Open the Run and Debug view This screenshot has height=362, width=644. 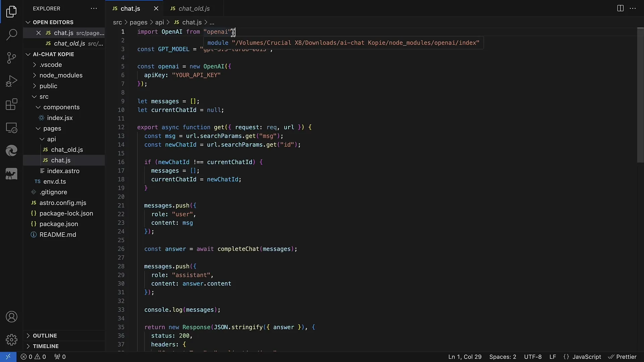coord(11,81)
